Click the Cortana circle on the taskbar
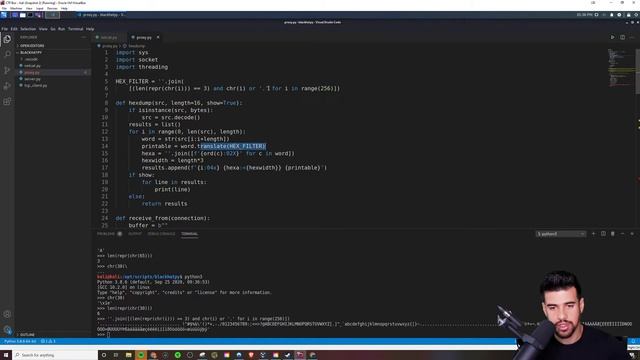 click(x=104, y=355)
